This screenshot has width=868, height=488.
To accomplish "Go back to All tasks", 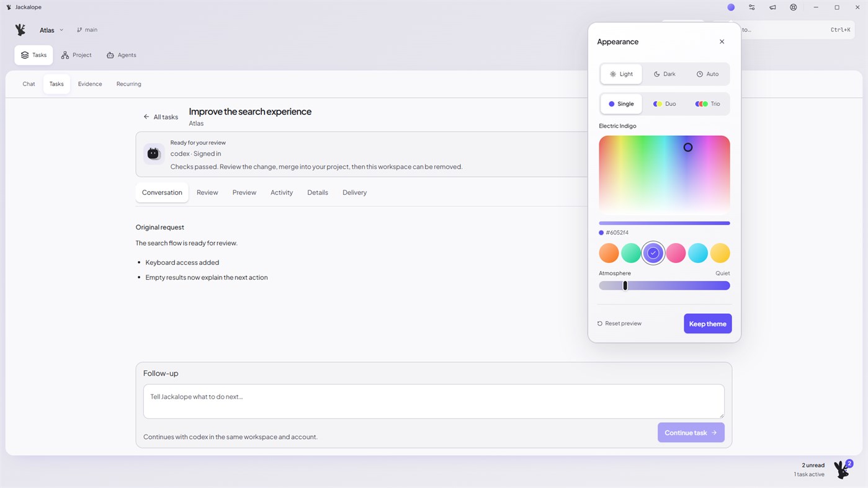I will click(161, 117).
